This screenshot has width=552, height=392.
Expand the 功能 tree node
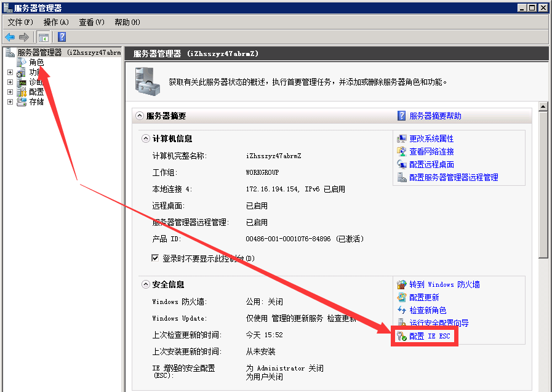coord(10,72)
